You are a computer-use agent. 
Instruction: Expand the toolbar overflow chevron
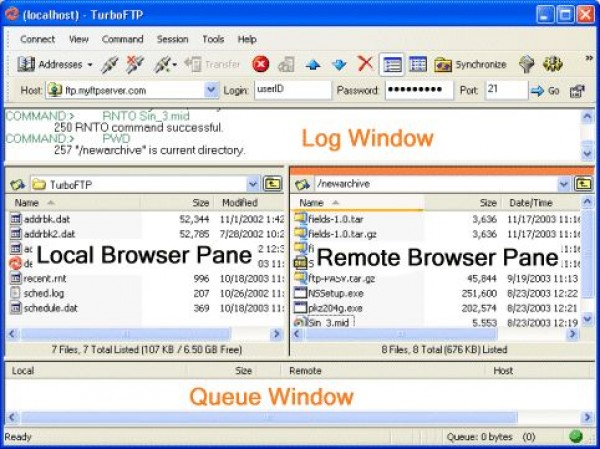589,58
